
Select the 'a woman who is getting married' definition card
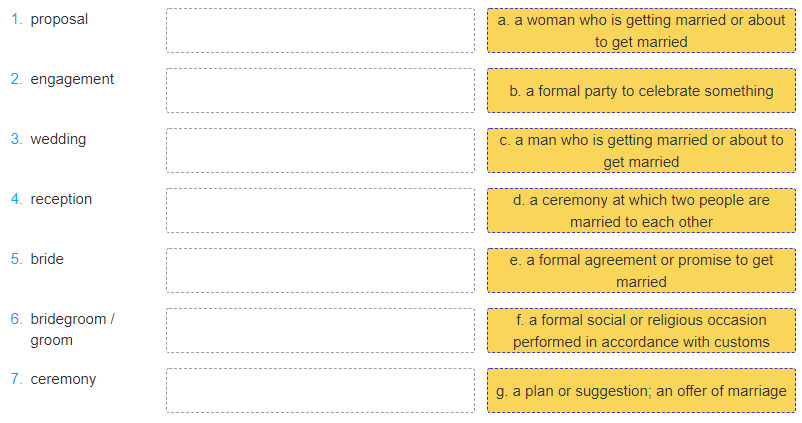641,31
